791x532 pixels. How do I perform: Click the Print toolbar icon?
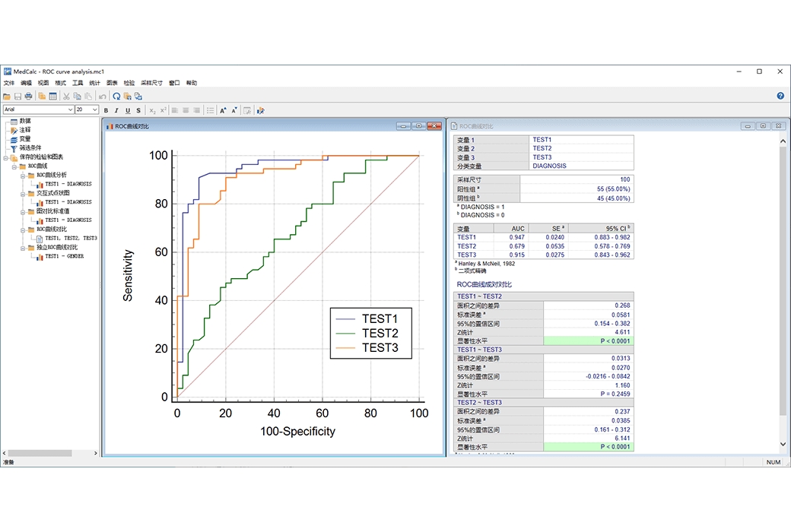click(28, 97)
